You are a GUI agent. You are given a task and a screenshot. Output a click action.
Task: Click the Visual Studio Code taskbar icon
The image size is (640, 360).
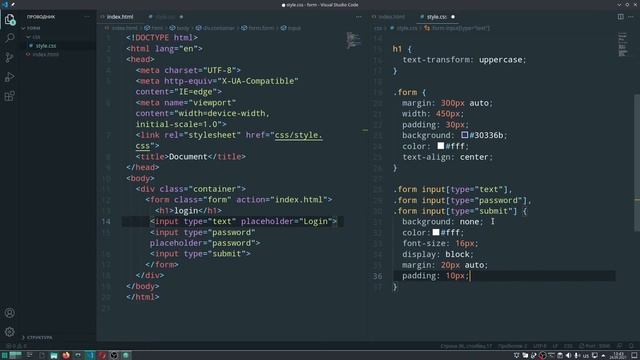pos(90,355)
